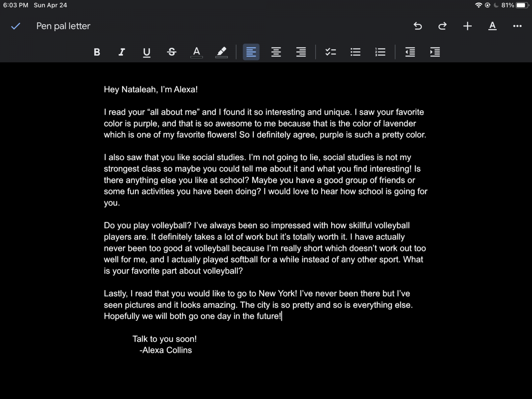532x399 pixels.
Task: Select right alignment
Action: coord(301,52)
